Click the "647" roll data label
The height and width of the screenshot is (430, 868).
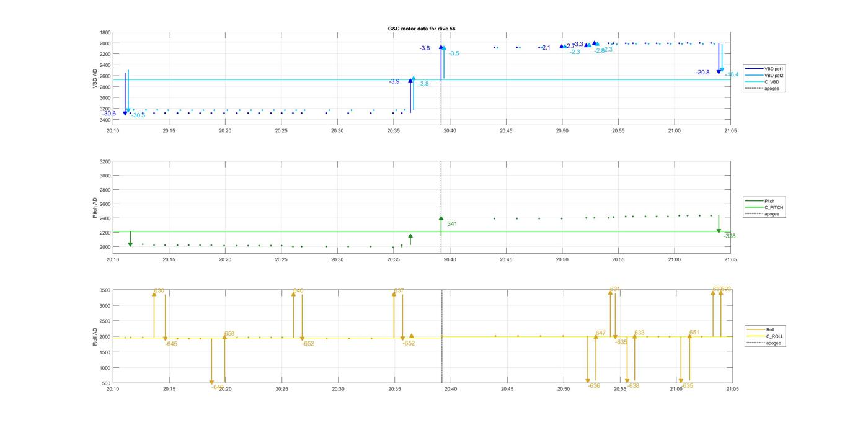[600, 333]
